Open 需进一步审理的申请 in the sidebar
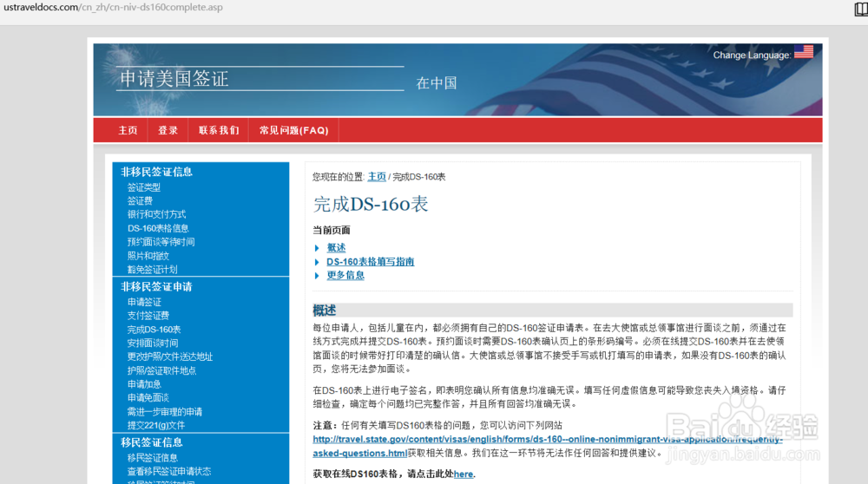 (165, 411)
